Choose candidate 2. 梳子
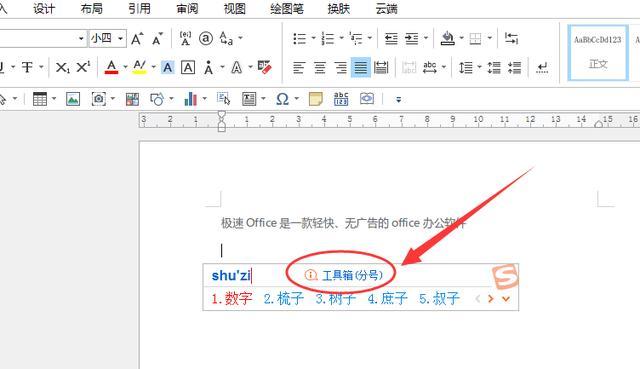Screen dimensions: 640x369 [284, 299]
